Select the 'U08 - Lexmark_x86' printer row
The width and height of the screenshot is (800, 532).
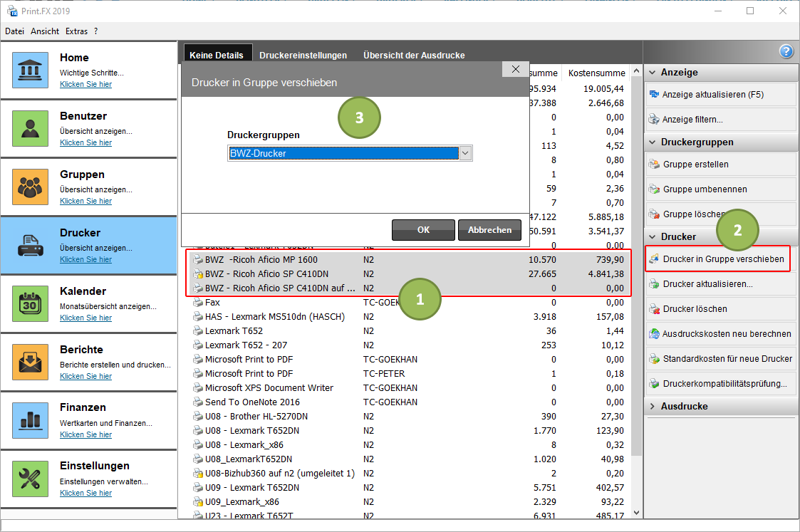[409, 445]
